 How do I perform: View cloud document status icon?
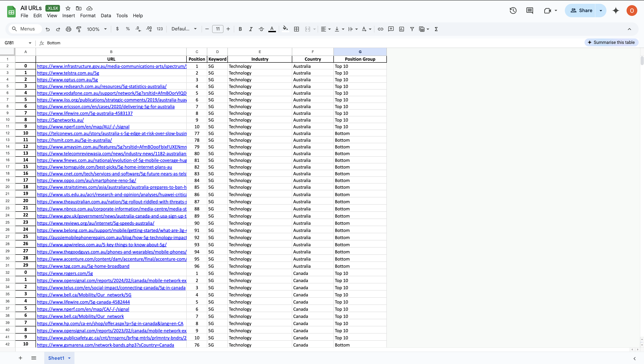[x=89, y=8]
